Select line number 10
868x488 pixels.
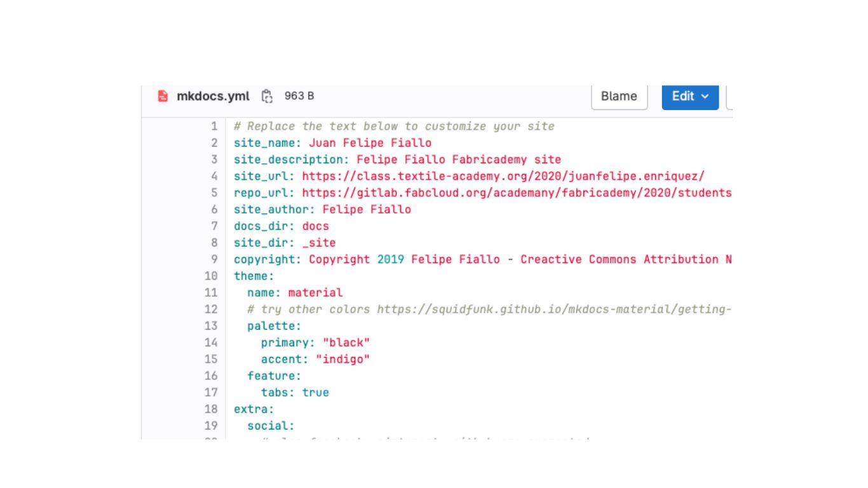(211, 276)
